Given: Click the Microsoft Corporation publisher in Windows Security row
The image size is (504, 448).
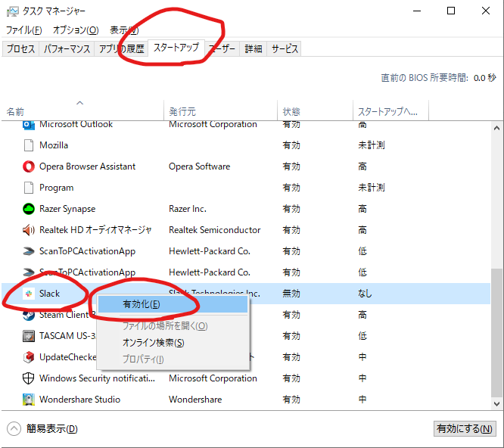Looking at the screenshot, I should [213, 378].
